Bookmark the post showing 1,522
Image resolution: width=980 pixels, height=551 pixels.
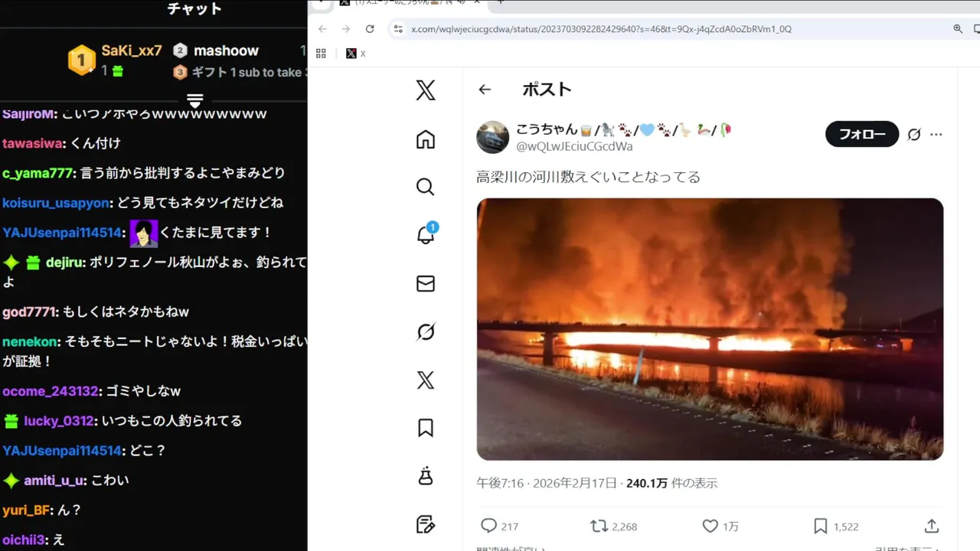pyautogui.click(x=836, y=526)
